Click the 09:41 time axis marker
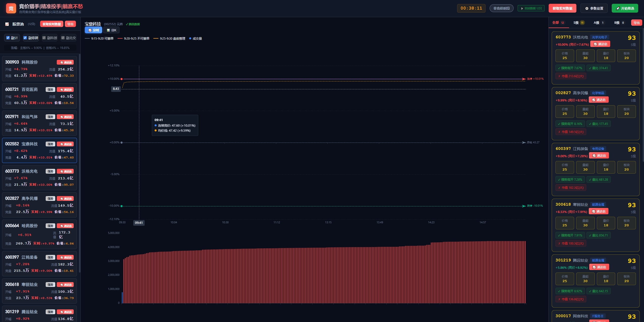 139,223
